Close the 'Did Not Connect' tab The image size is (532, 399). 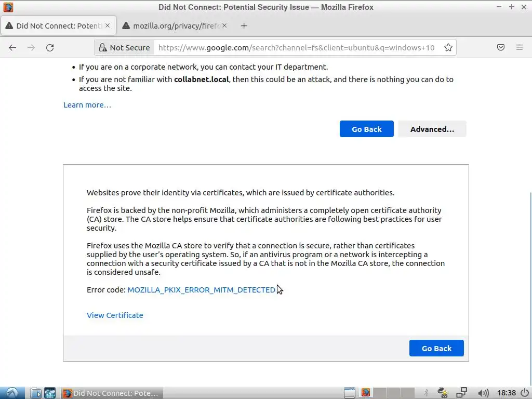tap(108, 25)
